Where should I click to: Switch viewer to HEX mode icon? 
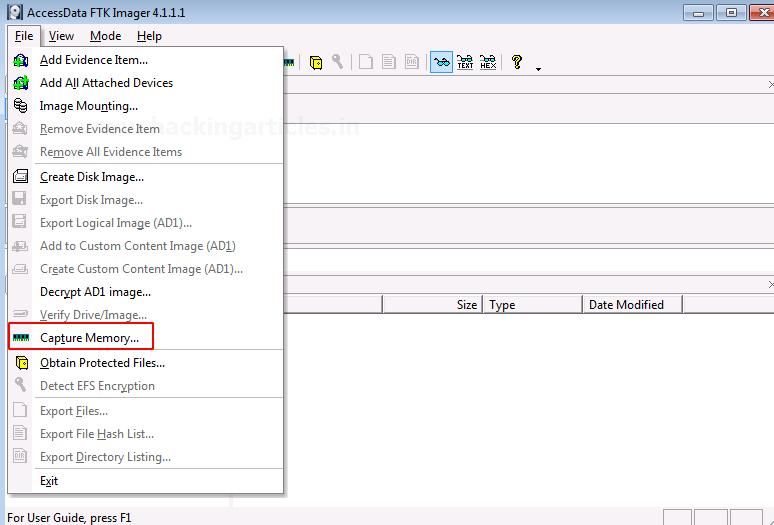(x=488, y=62)
